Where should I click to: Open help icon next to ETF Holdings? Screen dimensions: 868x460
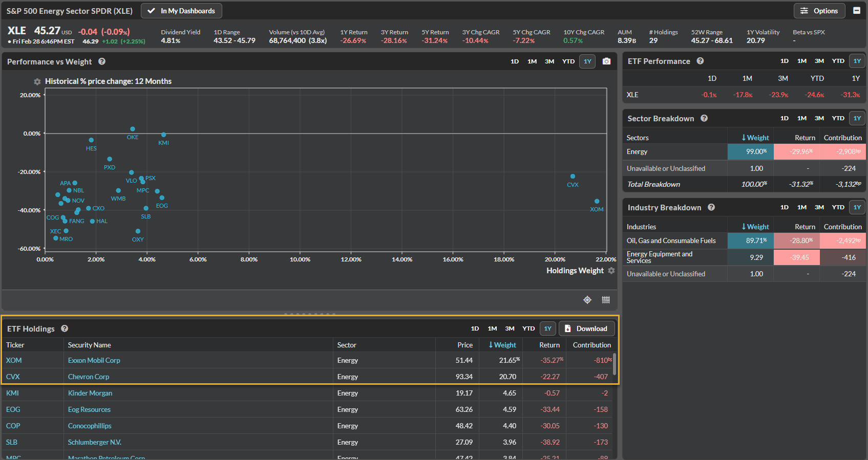pyautogui.click(x=65, y=328)
